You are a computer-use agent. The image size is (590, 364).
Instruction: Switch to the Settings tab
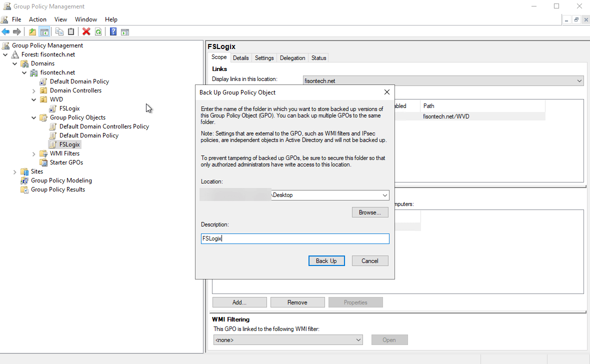click(x=264, y=58)
